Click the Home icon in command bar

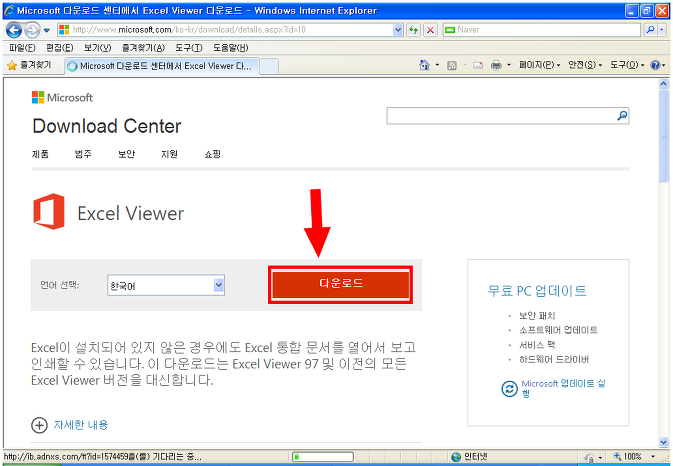(x=424, y=65)
